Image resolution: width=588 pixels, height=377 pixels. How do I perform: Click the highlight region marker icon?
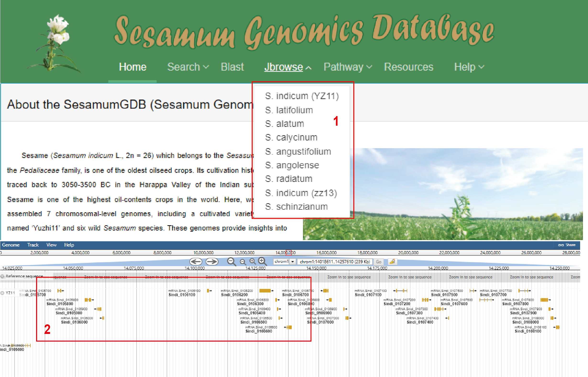[x=392, y=262]
